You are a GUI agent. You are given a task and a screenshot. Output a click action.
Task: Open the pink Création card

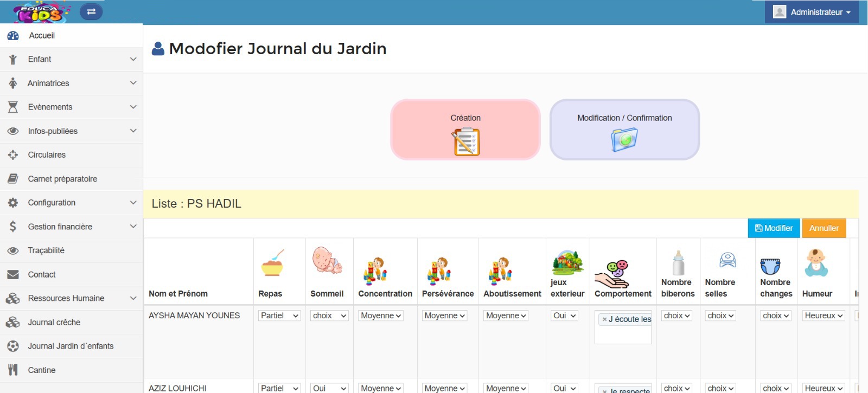[465, 130]
